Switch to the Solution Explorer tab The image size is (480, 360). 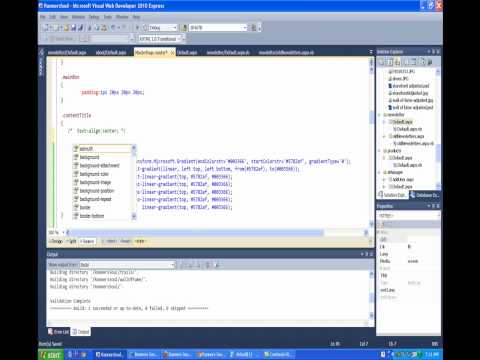393,195
